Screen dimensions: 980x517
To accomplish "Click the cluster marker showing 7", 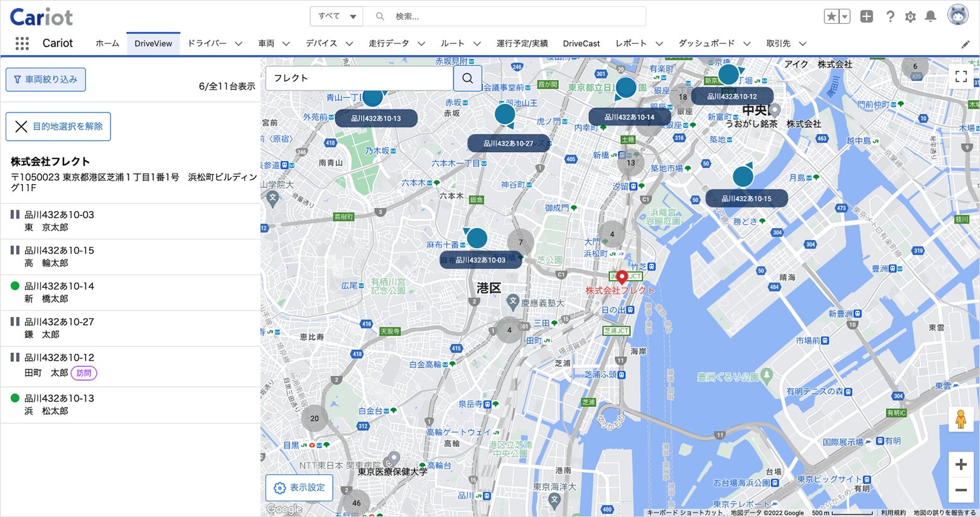I will (520, 242).
